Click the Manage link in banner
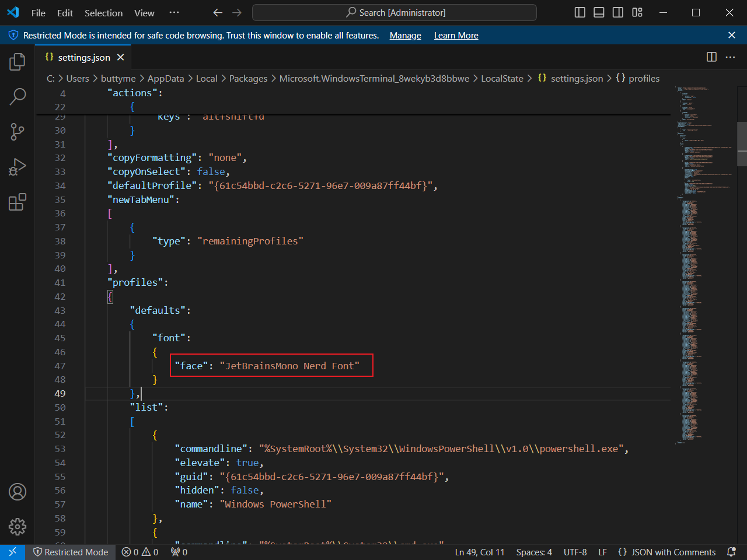 (405, 36)
